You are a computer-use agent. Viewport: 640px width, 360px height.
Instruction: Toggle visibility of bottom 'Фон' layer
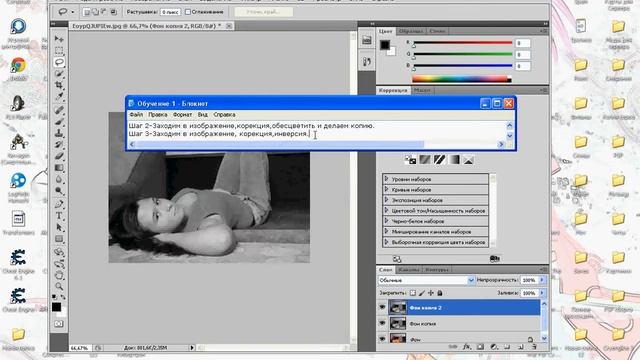tap(382, 338)
